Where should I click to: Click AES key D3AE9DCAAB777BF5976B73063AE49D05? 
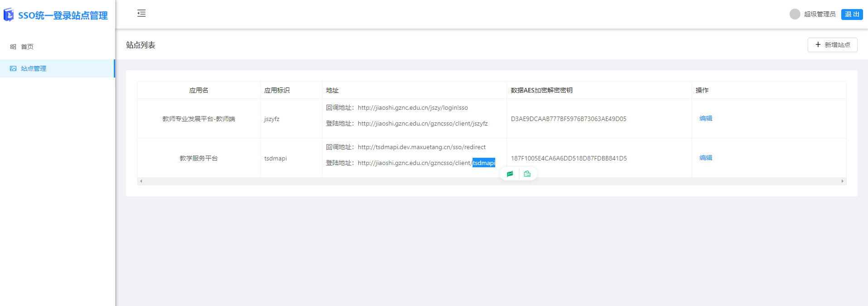pos(569,119)
